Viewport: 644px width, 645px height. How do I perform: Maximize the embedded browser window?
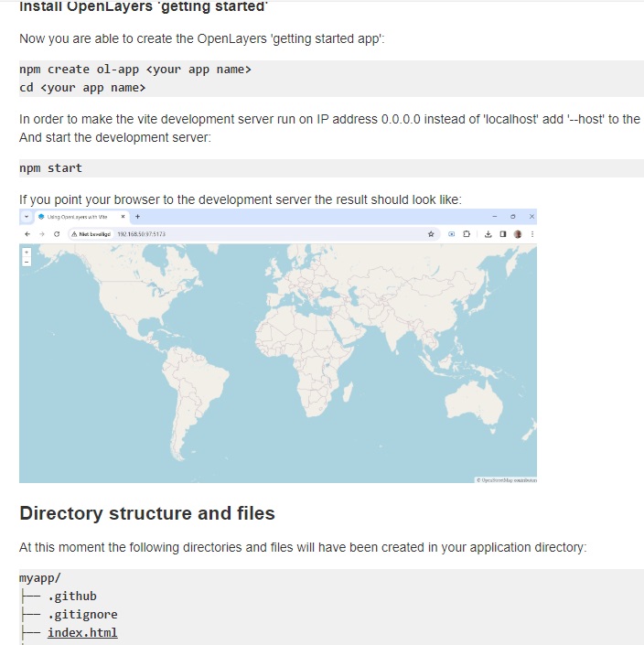[513, 216]
